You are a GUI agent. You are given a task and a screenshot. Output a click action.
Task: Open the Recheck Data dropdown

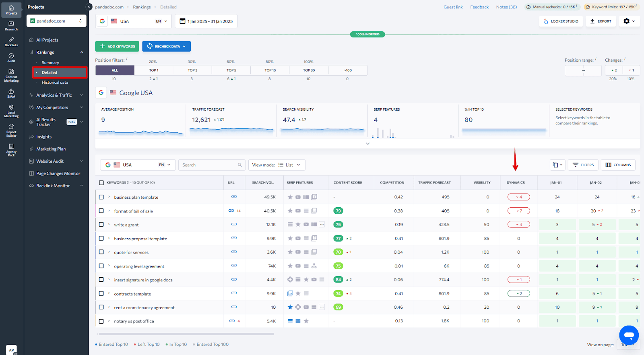pos(166,46)
